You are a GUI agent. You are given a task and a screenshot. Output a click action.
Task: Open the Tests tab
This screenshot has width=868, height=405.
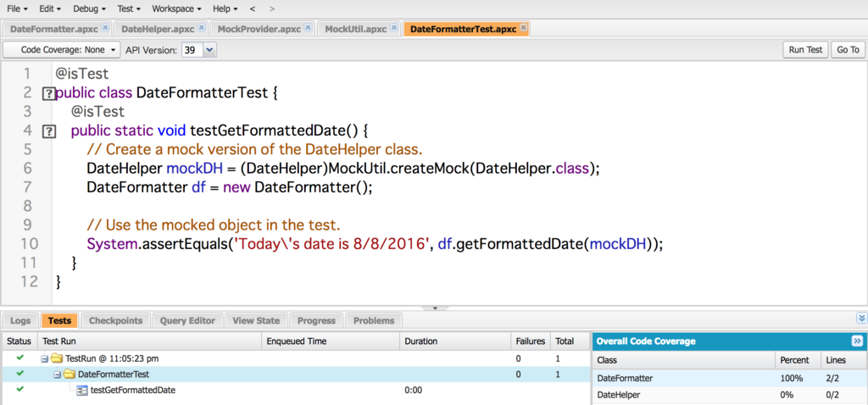click(59, 320)
